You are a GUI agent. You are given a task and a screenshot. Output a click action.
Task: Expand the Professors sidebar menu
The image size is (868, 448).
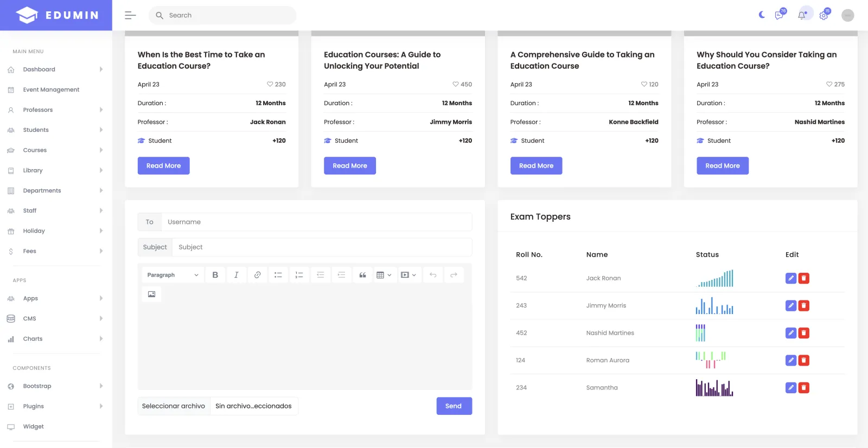pos(56,110)
